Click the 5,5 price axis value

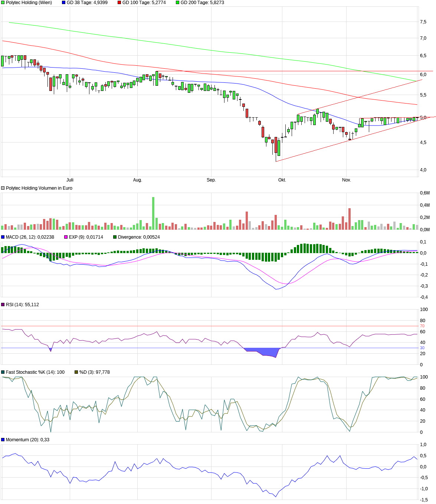point(423,95)
